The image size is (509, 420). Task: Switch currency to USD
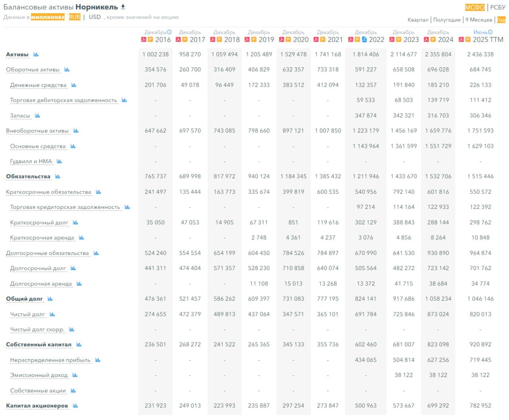tap(95, 17)
